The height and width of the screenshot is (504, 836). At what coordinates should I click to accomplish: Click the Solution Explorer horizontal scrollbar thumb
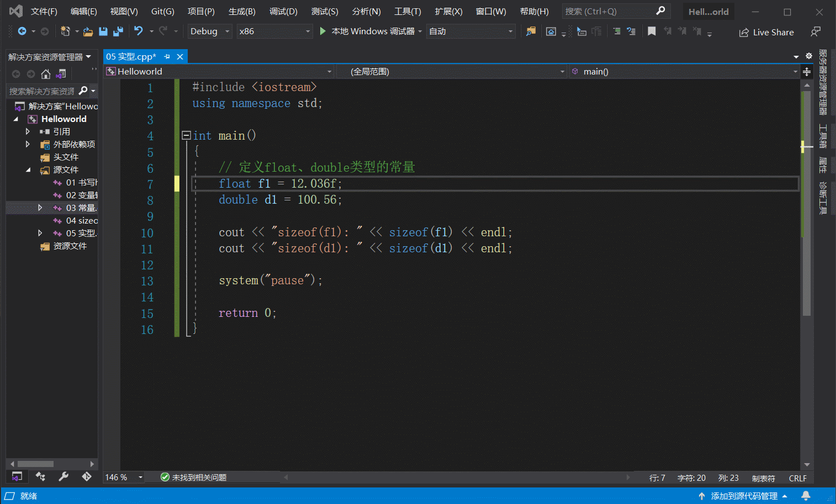point(35,464)
